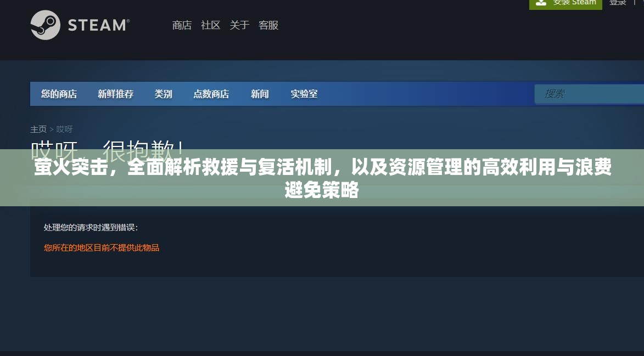Open the 关于 page from the navigation bar
The height and width of the screenshot is (356, 644).
click(x=239, y=25)
